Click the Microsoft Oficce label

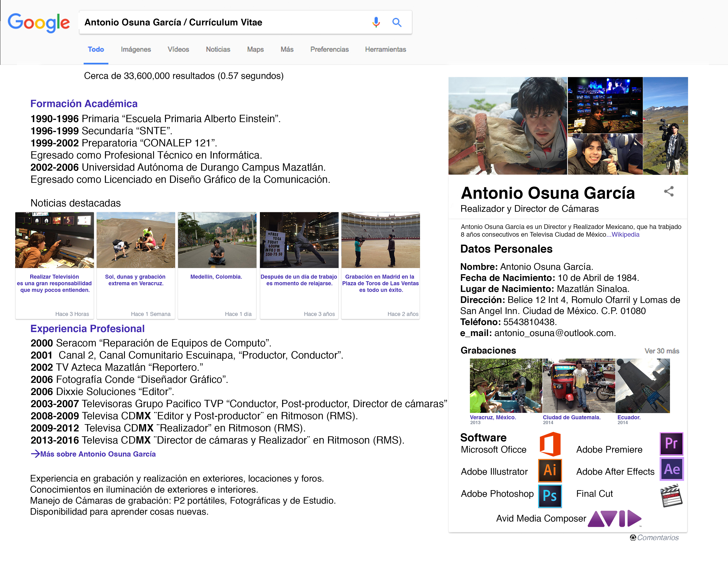click(494, 450)
